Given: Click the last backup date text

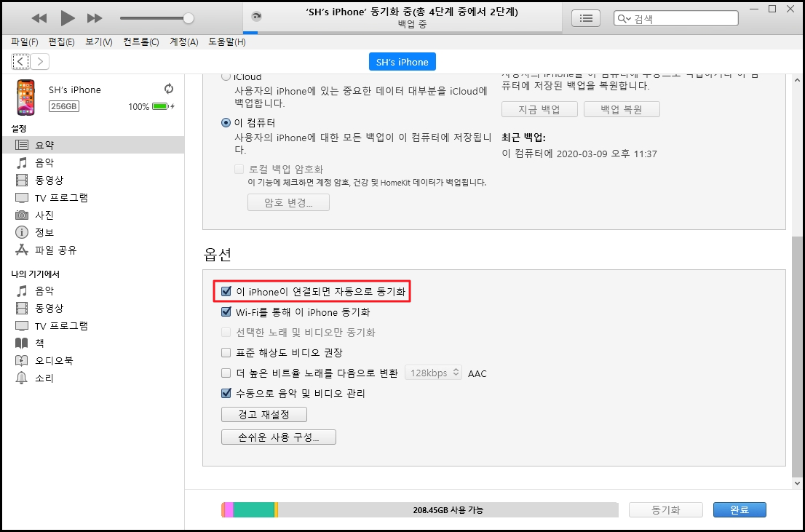Looking at the screenshot, I should (x=579, y=154).
